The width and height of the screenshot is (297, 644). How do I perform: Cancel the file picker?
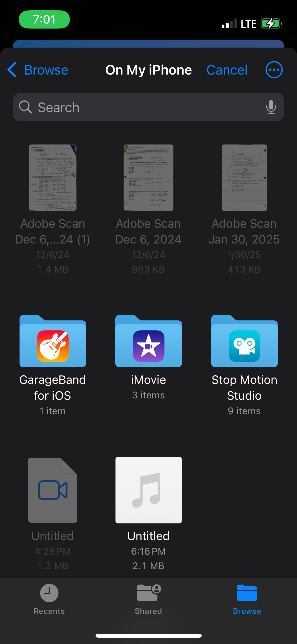227,70
